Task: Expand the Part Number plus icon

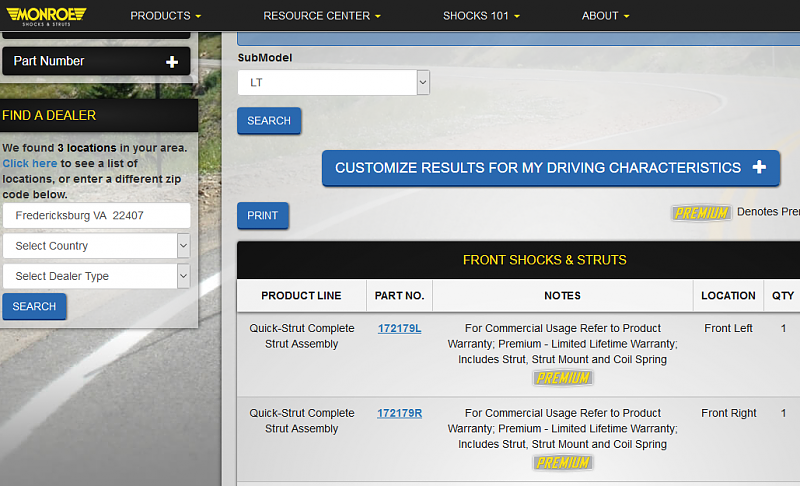Action: coord(172,62)
